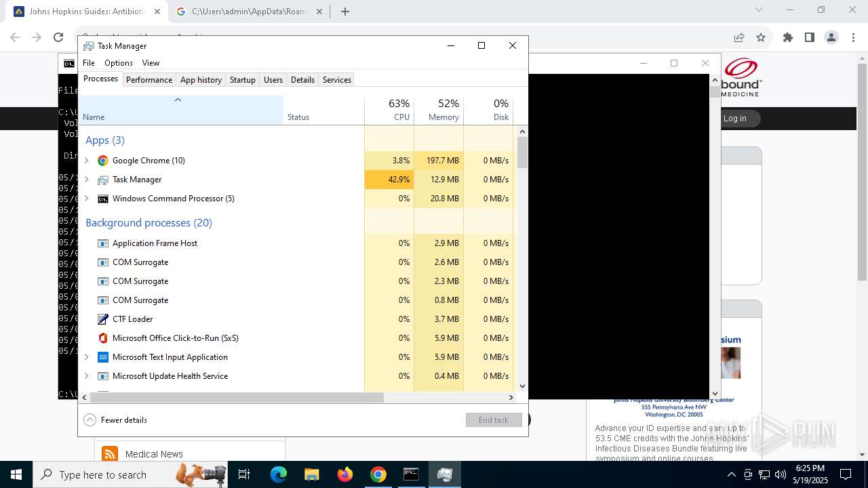This screenshot has height=488, width=868.
Task: Switch to the Services tab
Action: tap(337, 80)
